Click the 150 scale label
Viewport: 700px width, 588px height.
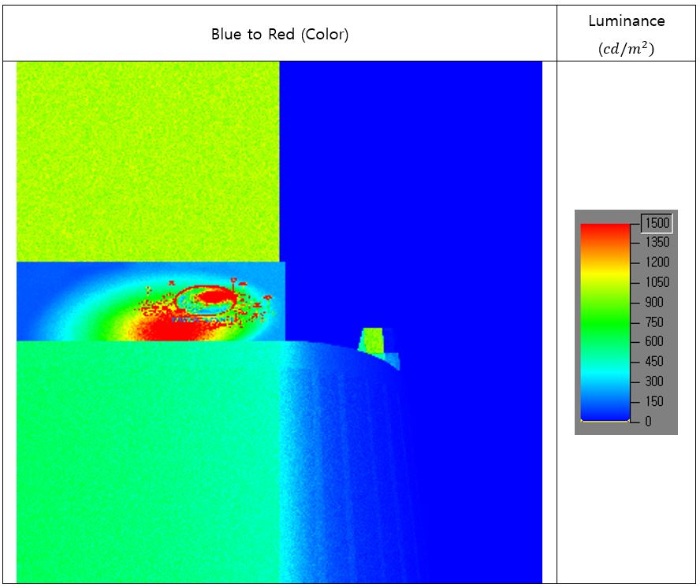pos(654,401)
